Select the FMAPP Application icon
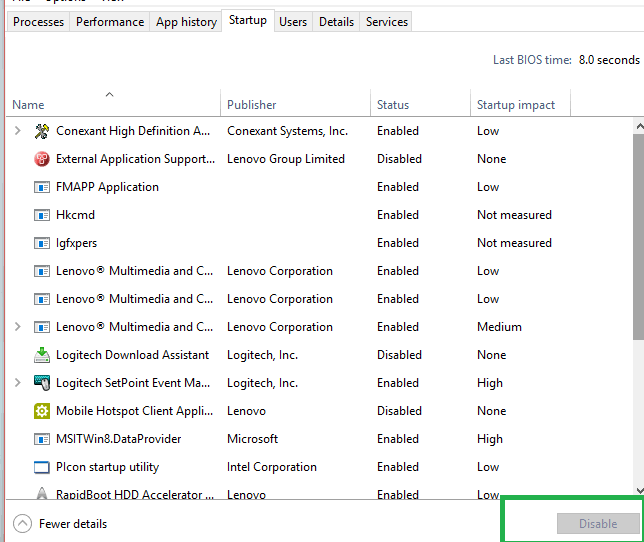Screen dimensions: 644x542 pyautogui.click(x=42, y=187)
